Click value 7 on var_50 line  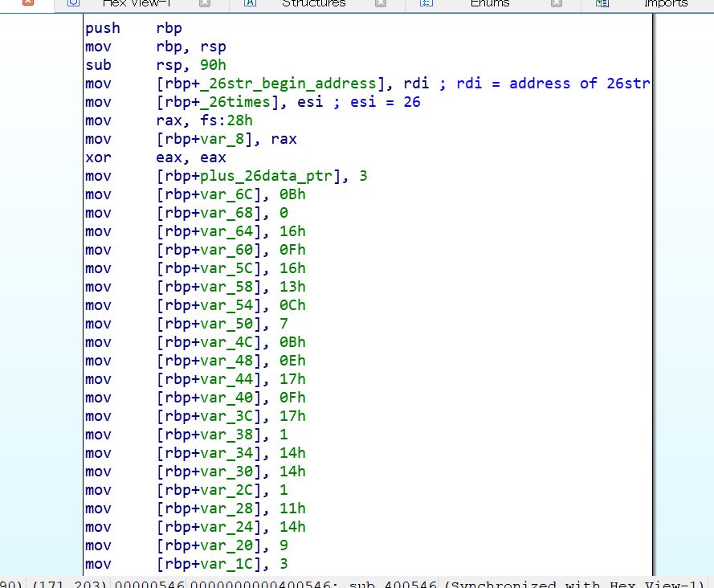(284, 324)
